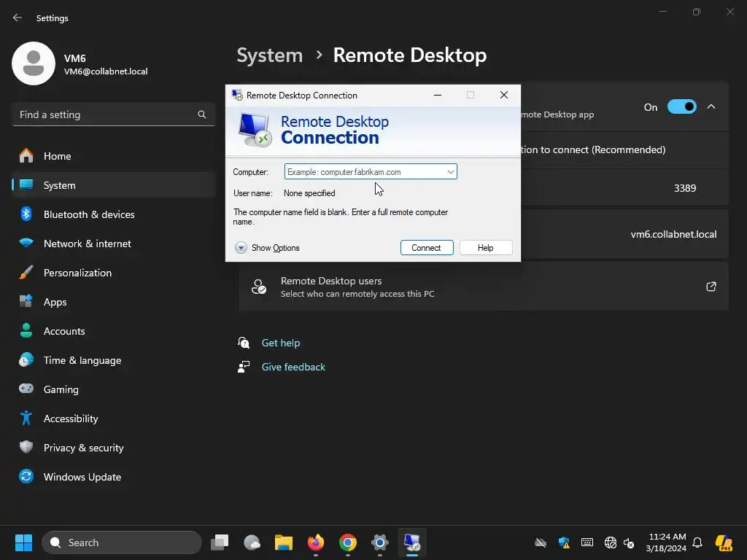This screenshot has height=560, width=747.
Task: Expand Show Options in Remote Desktop Connection
Action: click(x=267, y=248)
